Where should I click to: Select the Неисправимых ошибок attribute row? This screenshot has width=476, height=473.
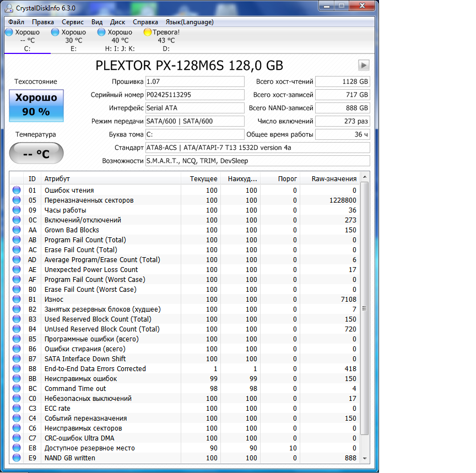(x=185, y=379)
